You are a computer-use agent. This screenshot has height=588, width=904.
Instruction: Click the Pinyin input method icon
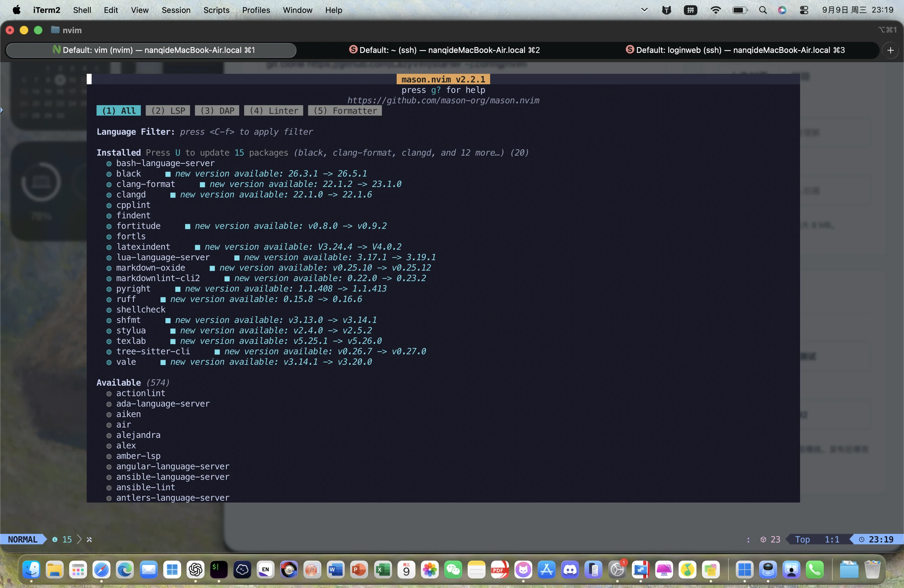[690, 10]
